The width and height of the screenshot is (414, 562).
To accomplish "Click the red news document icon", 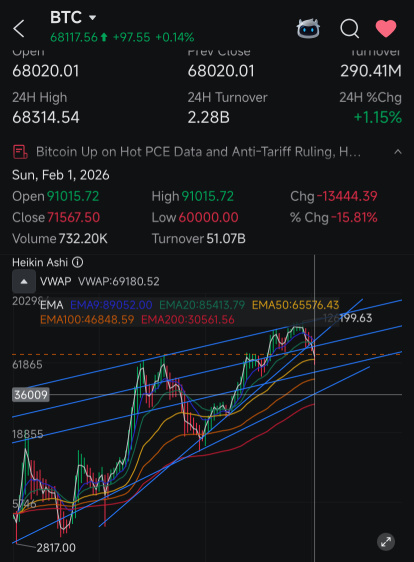I will click(20, 152).
